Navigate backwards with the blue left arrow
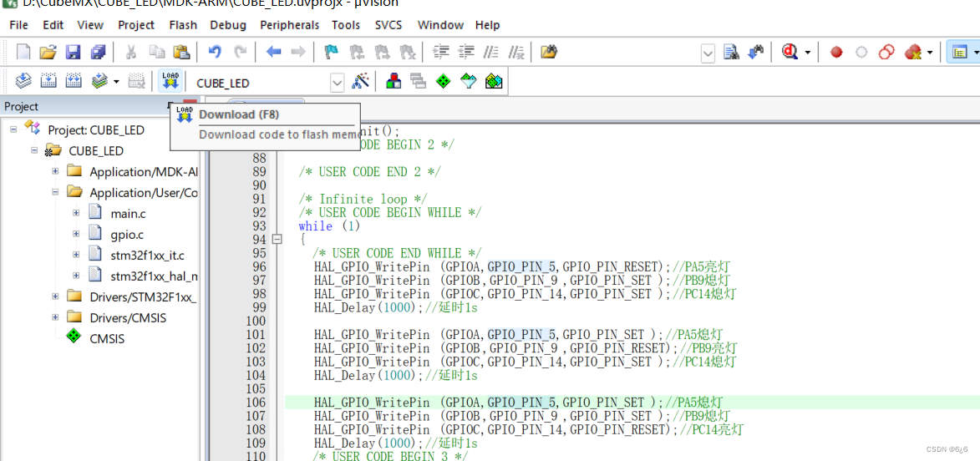Screen dimensions: 980x461 pyautogui.click(x=274, y=52)
